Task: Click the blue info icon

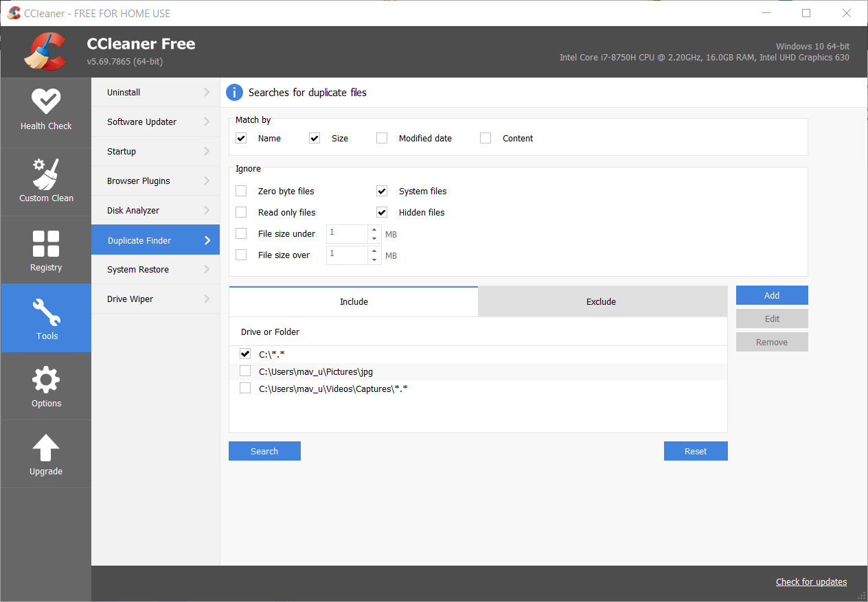Action: point(235,93)
